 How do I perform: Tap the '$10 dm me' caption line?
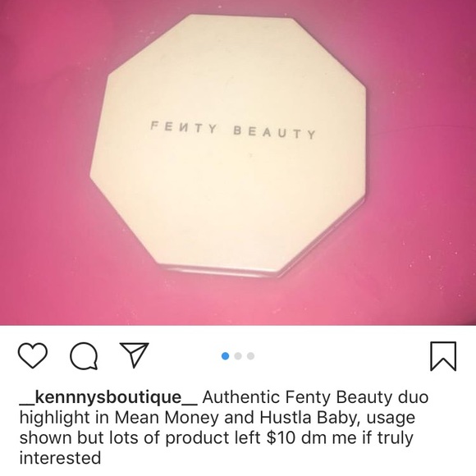click(x=312, y=437)
